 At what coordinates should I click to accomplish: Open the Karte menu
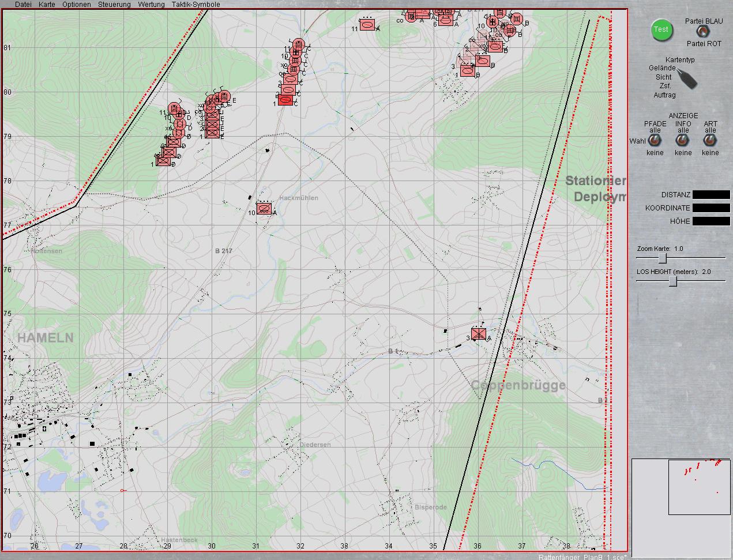(47, 4)
